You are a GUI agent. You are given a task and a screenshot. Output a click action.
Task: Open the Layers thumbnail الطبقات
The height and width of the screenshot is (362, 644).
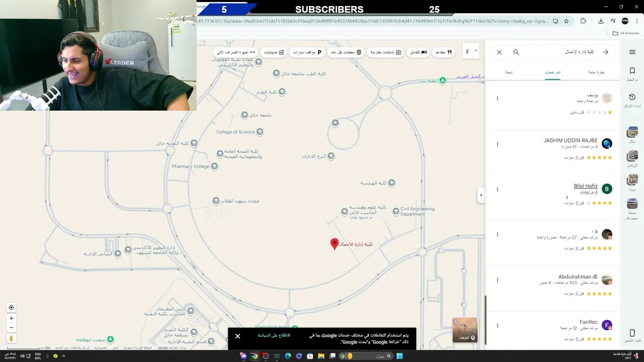pyautogui.click(x=465, y=330)
